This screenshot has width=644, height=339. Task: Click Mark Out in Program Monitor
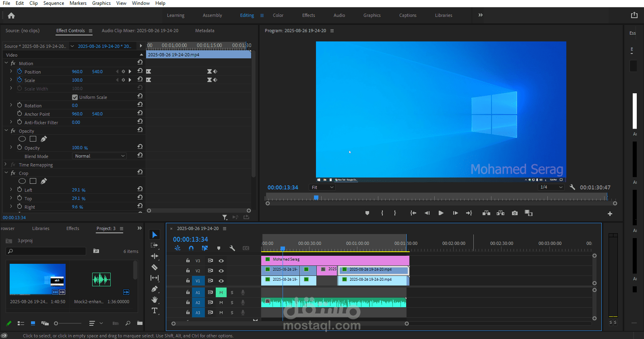395,213
